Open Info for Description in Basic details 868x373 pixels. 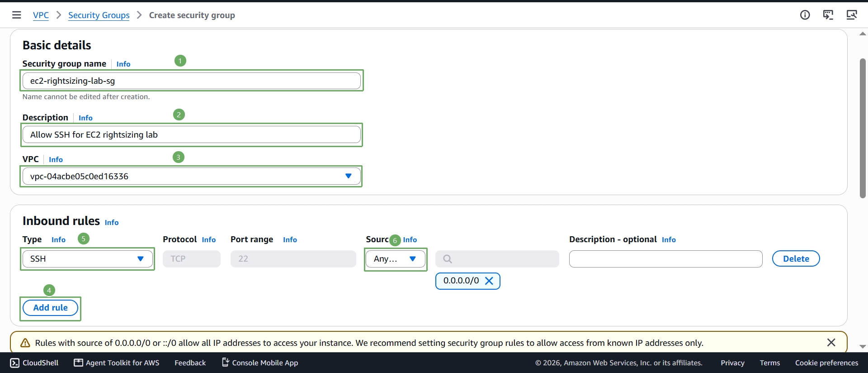85,118
